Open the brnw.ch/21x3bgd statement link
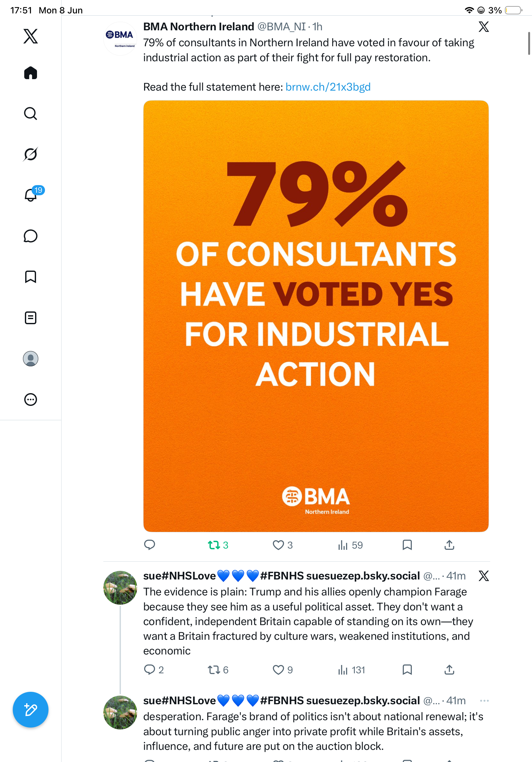 coord(328,87)
